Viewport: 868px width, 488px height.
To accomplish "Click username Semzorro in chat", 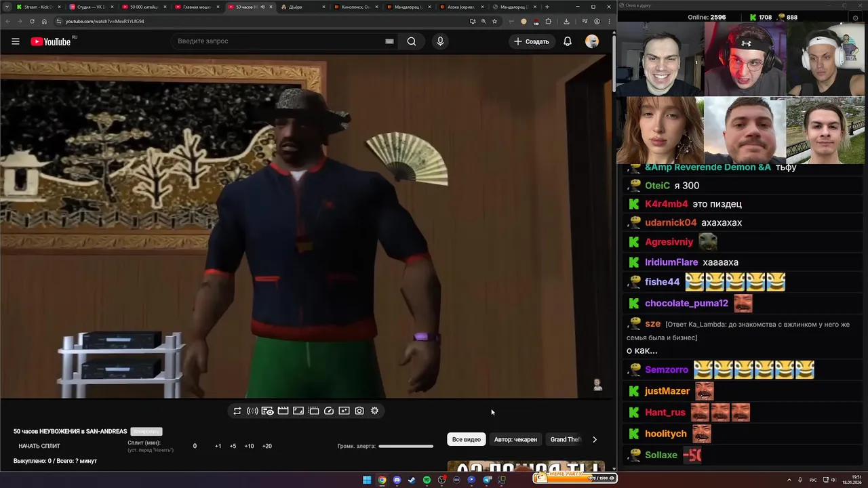I will click(x=667, y=370).
